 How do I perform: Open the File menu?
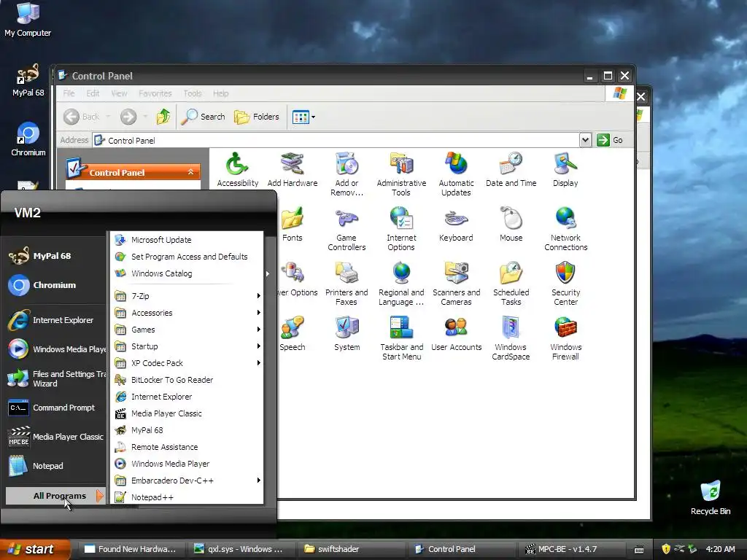coord(69,93)
